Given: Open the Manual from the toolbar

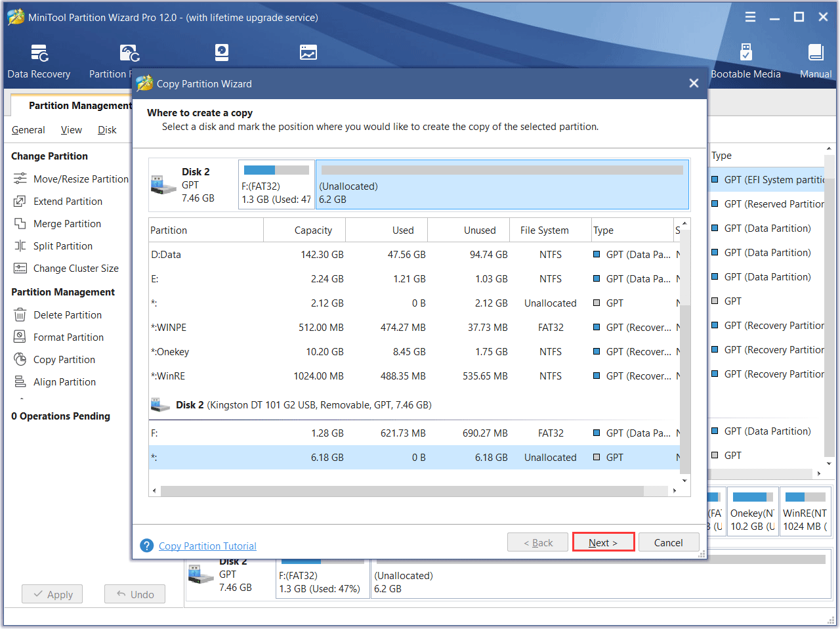Looking at the screenshot, I should [815, 61].
